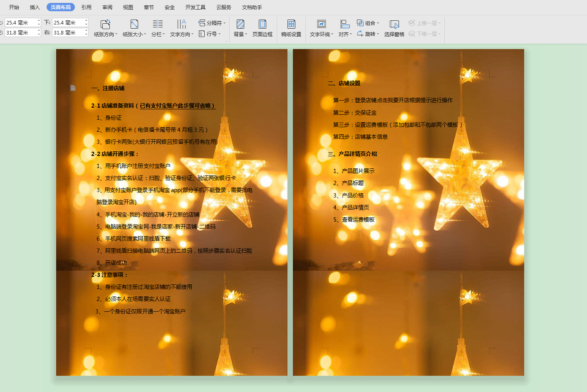The image size is (587, 392).
Task: Click the document marker icon beside 注册店铺 heading
Action: [73, 88]
